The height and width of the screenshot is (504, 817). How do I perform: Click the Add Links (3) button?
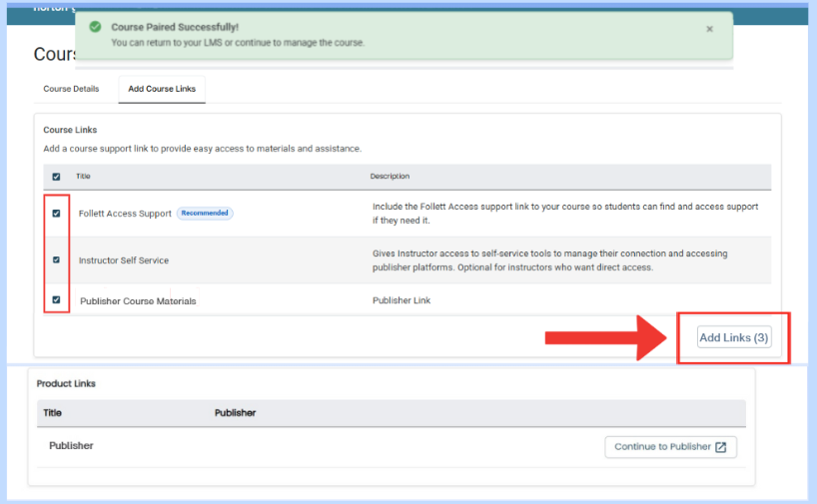click(x=734, y=337)
